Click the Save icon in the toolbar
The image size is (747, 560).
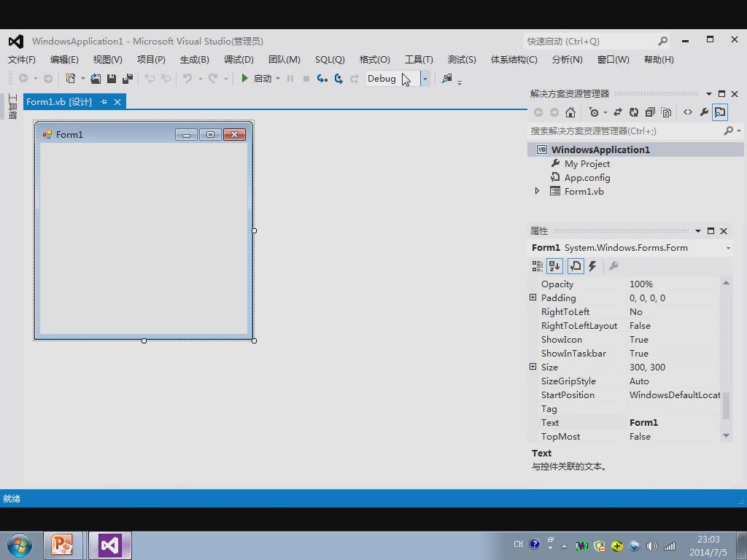coord(112,79)
